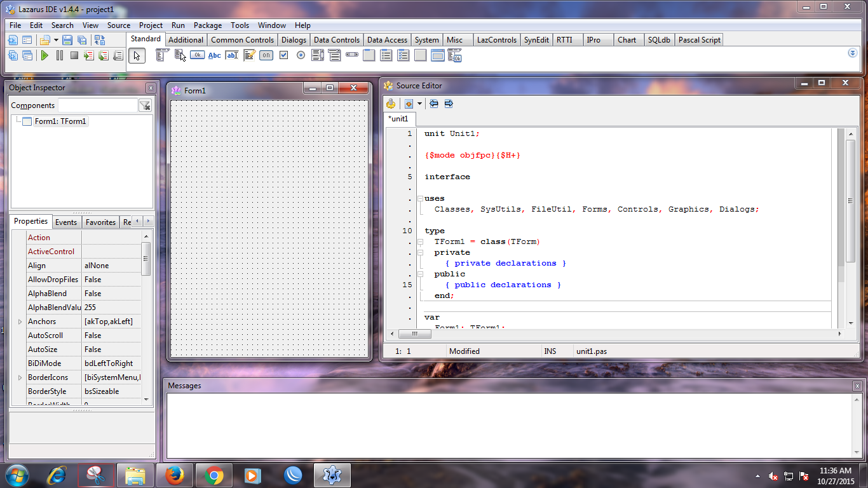The image size is (868, 488).
Task: Switch to the Dialogs palette tab
Action: click(294, 40)
